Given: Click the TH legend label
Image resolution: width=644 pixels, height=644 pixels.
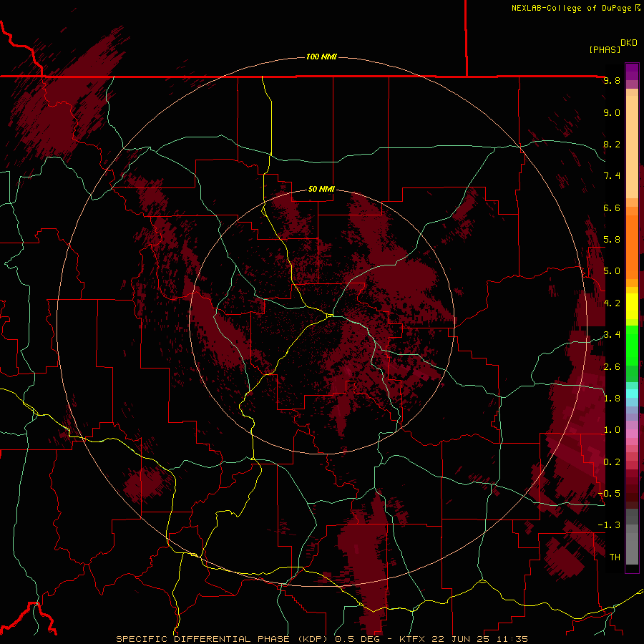Looking at the screenshot, I should click(615, 557).
